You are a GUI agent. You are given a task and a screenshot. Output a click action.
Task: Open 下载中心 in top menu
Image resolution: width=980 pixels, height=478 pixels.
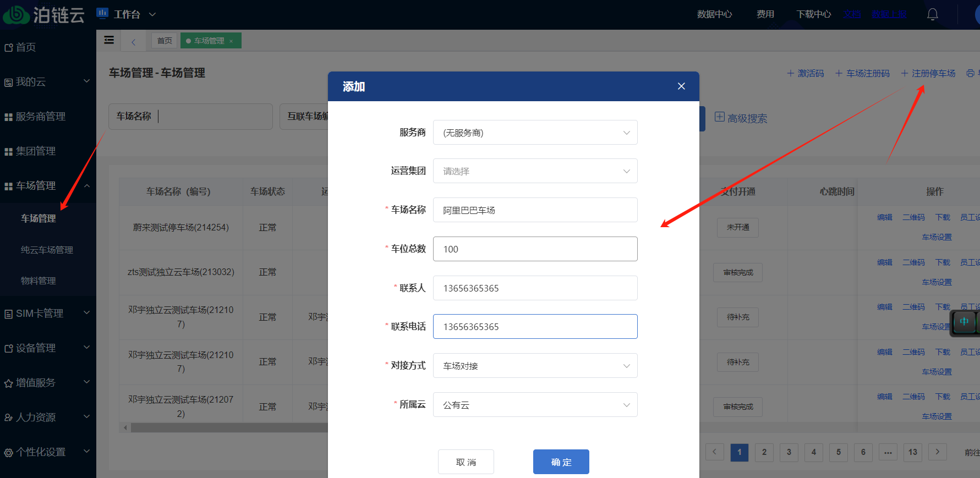point(813,14)
